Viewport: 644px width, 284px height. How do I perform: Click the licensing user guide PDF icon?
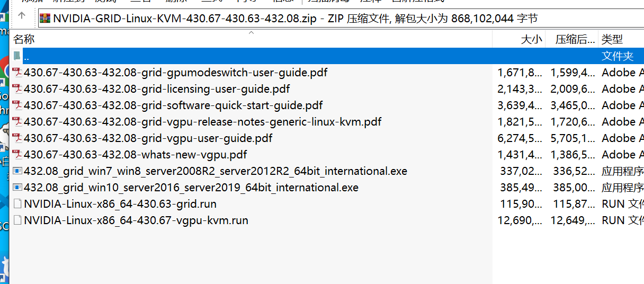pyautogui.click(x=17, y=89)
